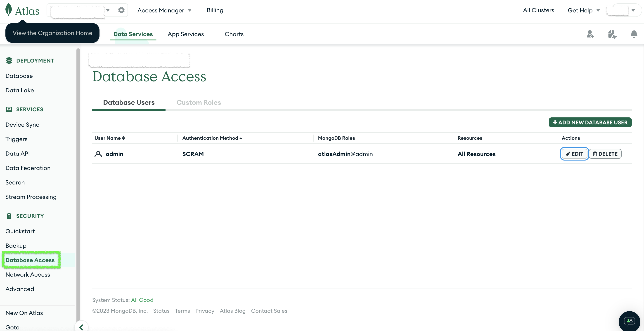Screen dimensions: 644x331
Task: Open Stream Processing in the sidebar
Action: tap(31, 197)
